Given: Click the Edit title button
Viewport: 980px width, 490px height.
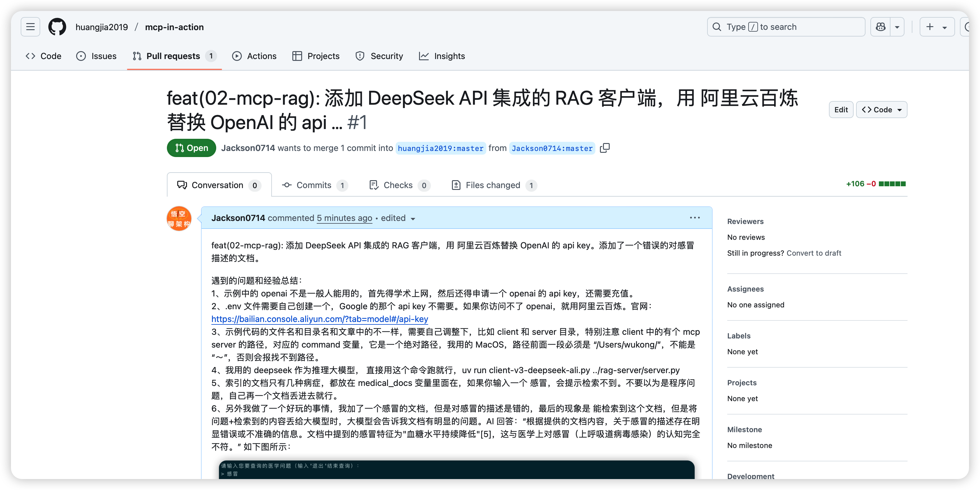Looking at the screenshot, I should click(x=841, y=110).
